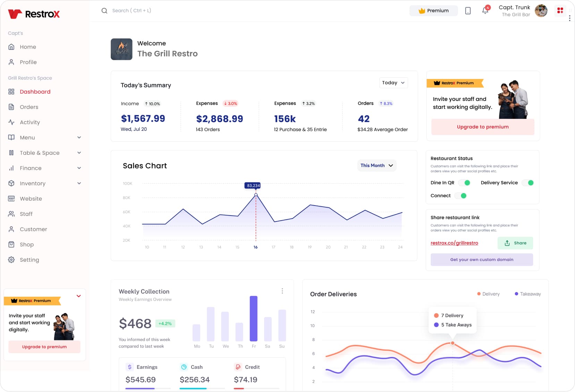Click the search input field

tap(132, 11)
